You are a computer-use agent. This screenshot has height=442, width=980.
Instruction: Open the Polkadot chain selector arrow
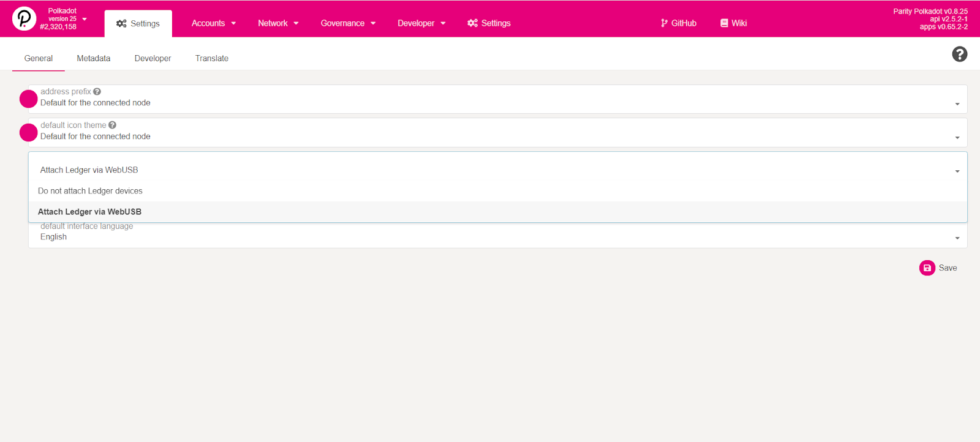point(85,19)
